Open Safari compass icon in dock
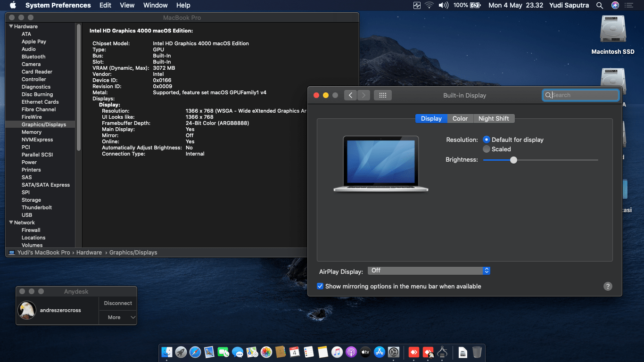This screenshot has height=362, width=644. click(x=195, y=352)
